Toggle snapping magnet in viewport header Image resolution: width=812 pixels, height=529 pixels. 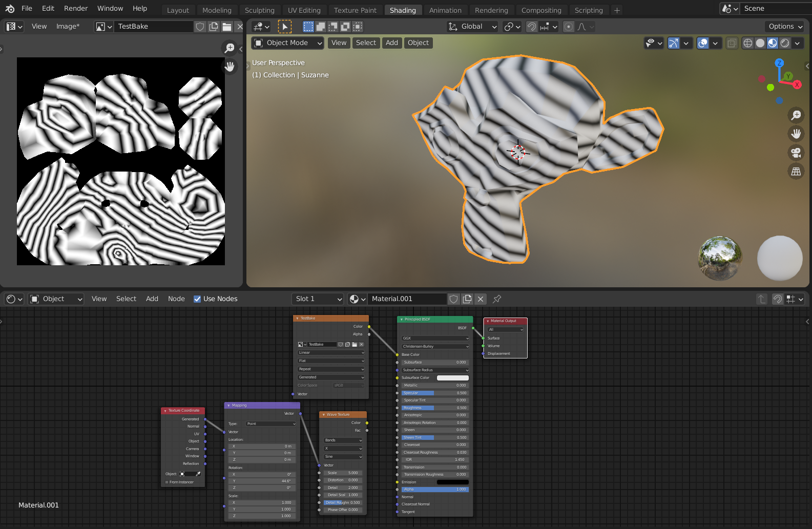click(x=532, y=27)
